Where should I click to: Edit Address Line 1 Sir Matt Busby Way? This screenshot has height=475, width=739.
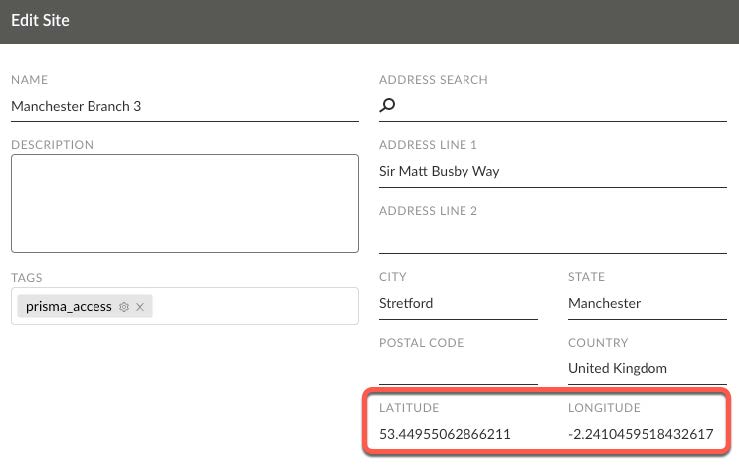pyautogui.click(x=552, y=171)
